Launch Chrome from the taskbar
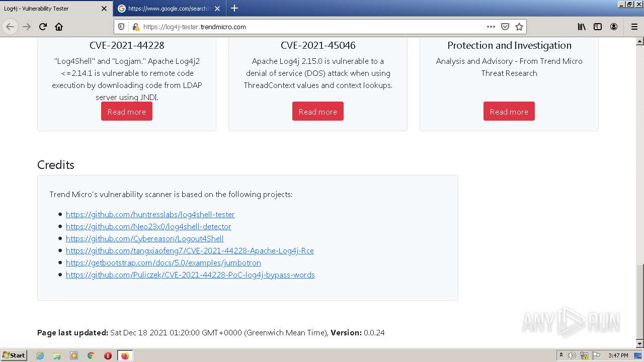Image resolution: width=644 pixels, height=362 pixels. pos(91,355)
